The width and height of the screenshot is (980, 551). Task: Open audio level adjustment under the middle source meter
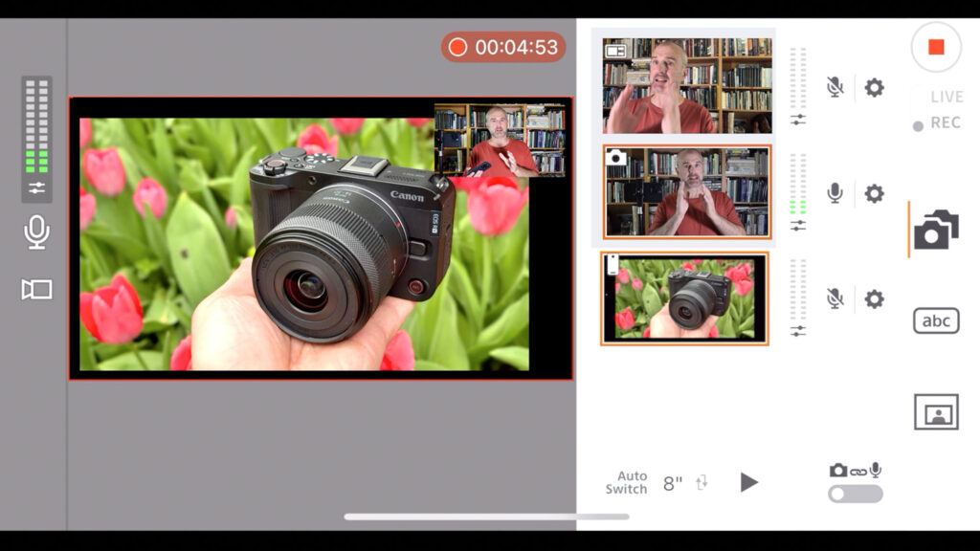pyautogui.click(x=798, y=227)
